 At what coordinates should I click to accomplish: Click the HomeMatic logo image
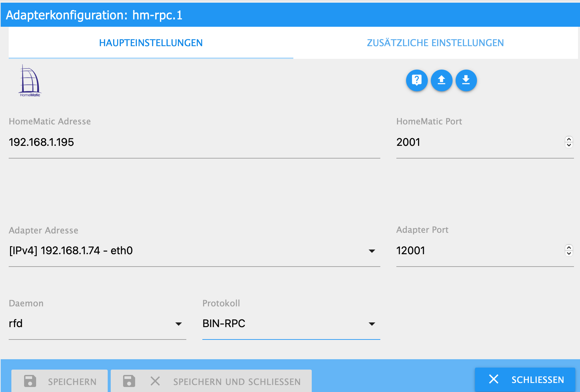[x=30, y=81]
